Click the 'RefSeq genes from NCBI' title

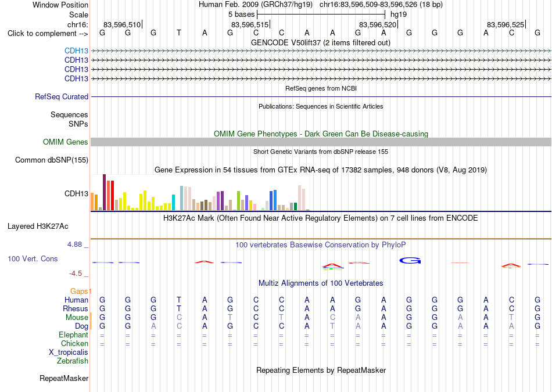coord(321,88)
